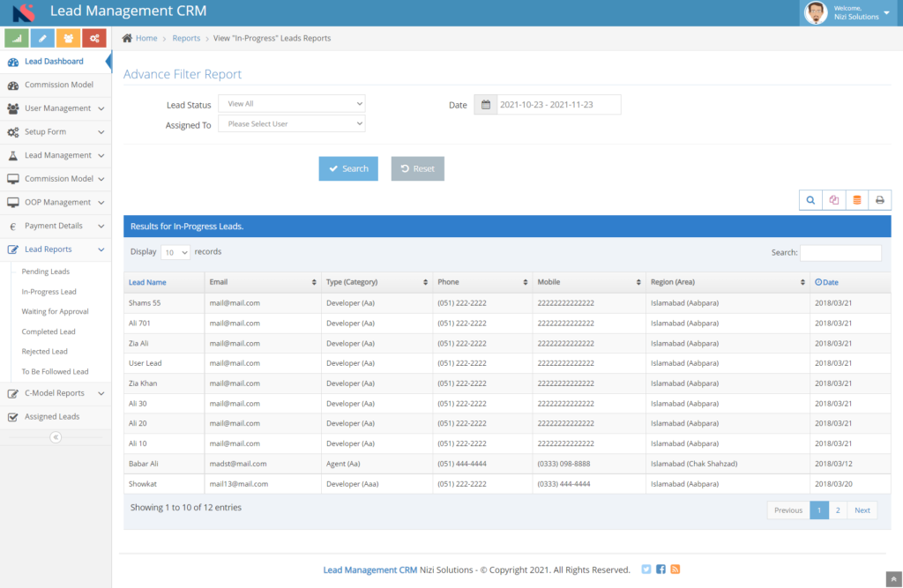The width and height of the screenshot is (903, 588).
Task: Click the Search button
Action: click(x=348, y=168)
